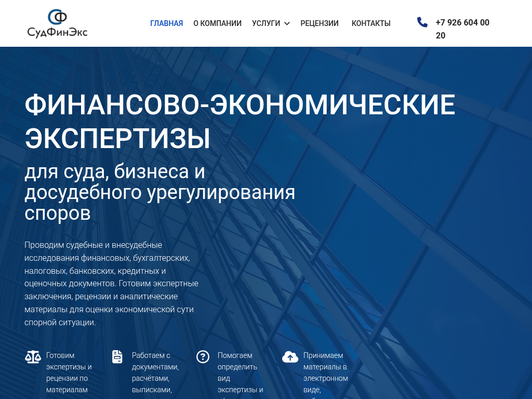The height and width of the screenshot is (399, 532).
Task: Open the ГЛАВНАЯ menu item
Action: pyautogui.click(x=167, y=23)
